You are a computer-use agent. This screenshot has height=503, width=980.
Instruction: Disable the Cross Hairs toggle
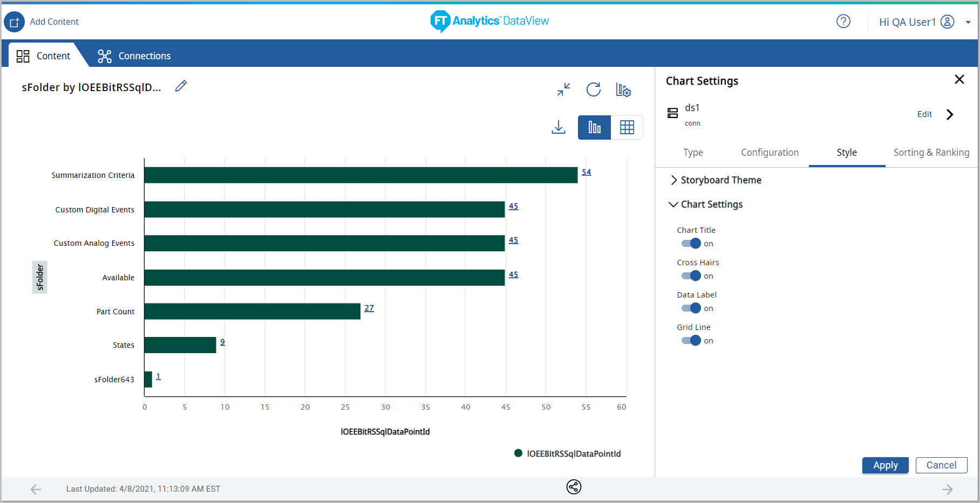691,276
